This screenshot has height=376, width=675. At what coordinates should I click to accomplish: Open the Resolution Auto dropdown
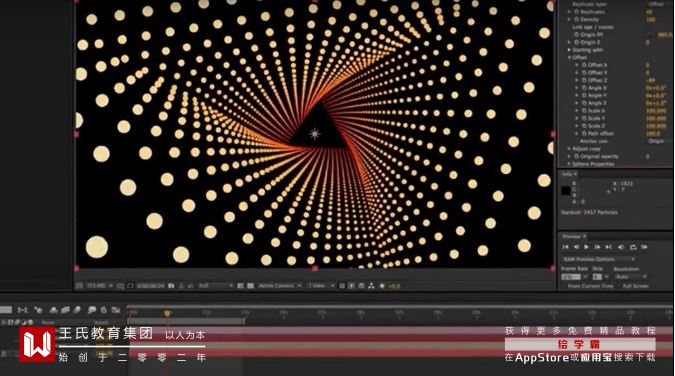click(632, 277)
